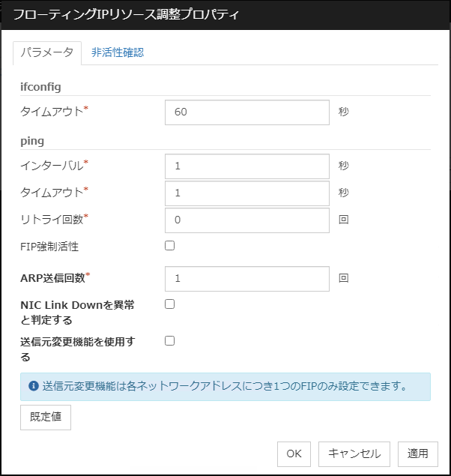Focus the ARP送信回数 input field
Screen dimensions: 451x476
click(x=246, y=278)
